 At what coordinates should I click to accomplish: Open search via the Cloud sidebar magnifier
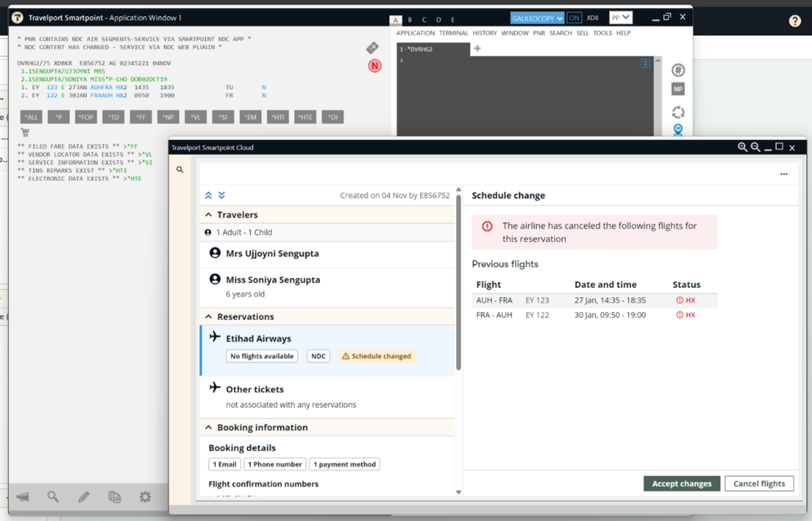[180, 169]
